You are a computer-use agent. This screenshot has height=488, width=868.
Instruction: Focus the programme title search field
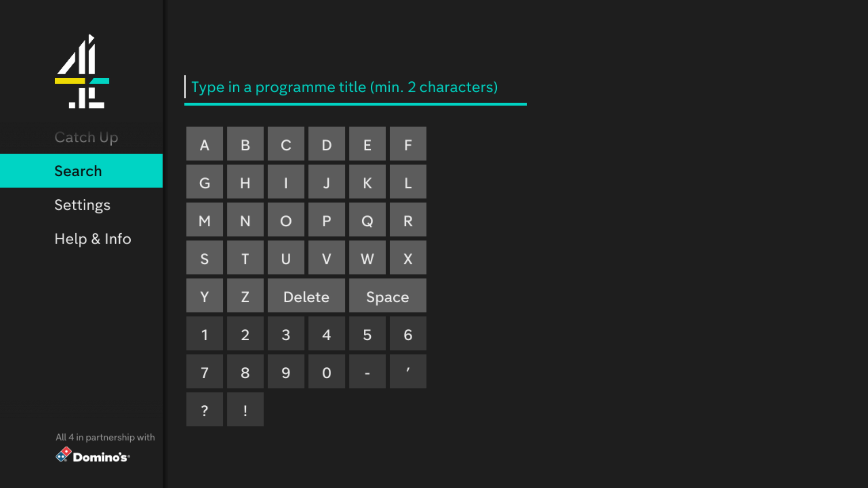[355, 87]
